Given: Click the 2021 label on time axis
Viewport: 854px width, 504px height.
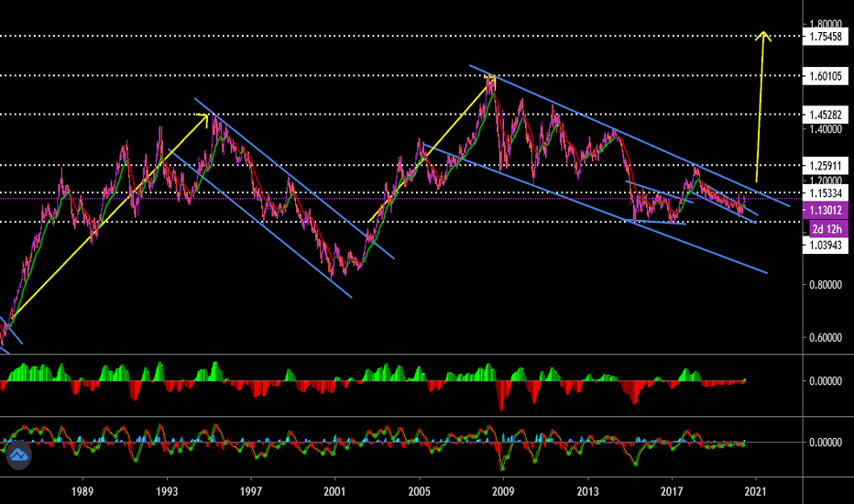Looking at the screenshot, I should point(755,491).
